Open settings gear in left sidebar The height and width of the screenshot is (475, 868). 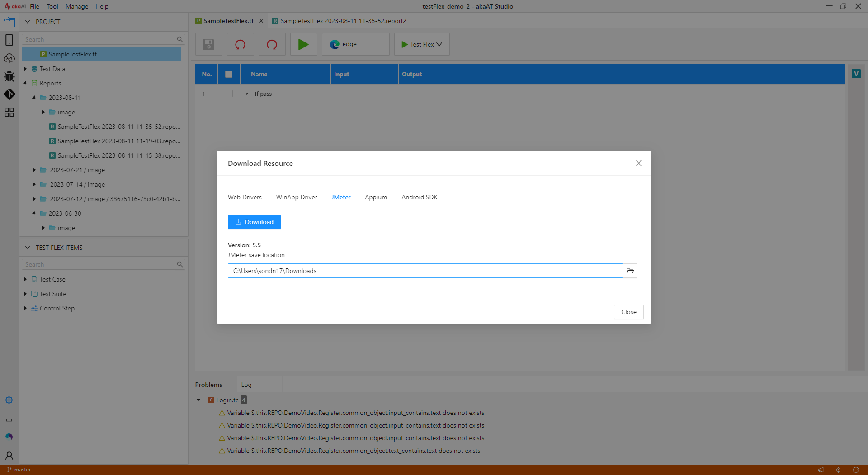point(9,400)
